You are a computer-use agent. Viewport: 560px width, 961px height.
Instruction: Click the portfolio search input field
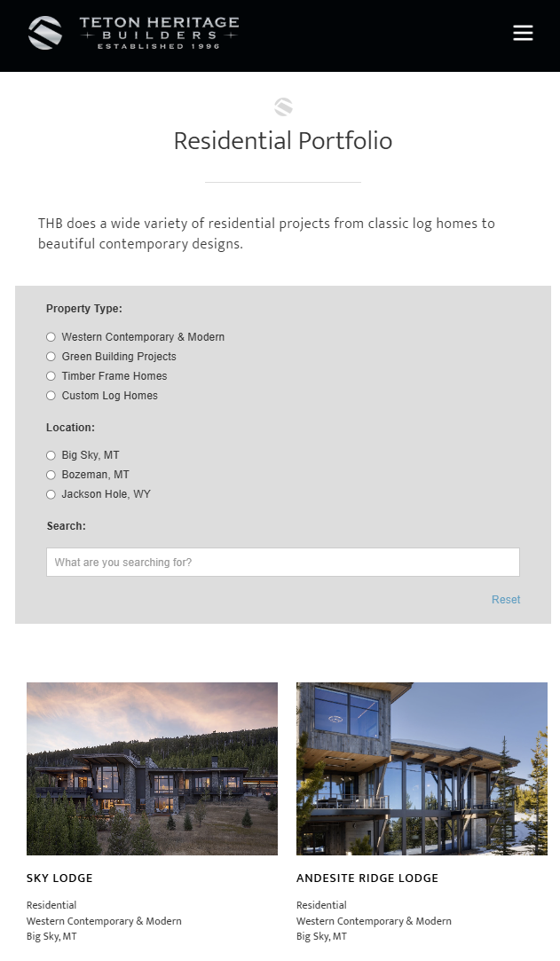(x=282, y=562)
